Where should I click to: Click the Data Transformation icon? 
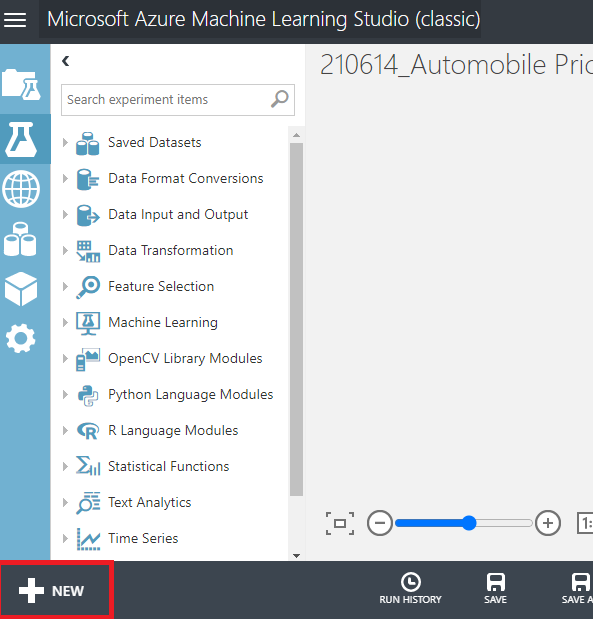[88, 251]
